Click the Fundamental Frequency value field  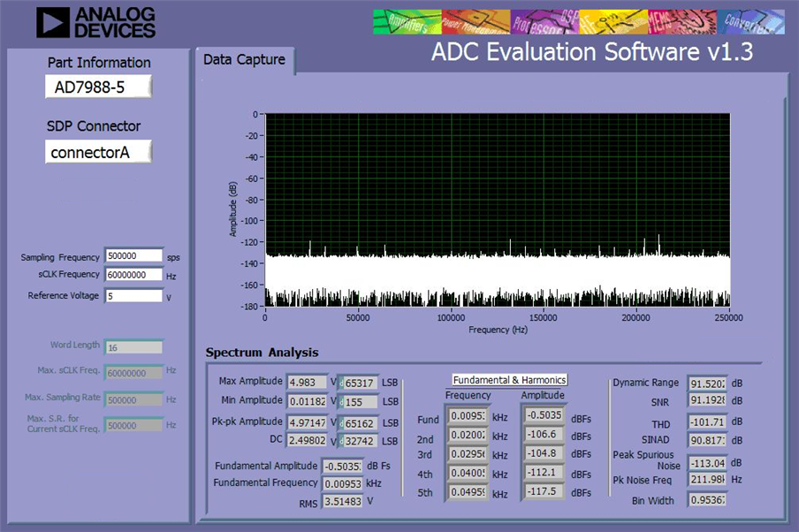pyautogui.click(x=343, y=483)
